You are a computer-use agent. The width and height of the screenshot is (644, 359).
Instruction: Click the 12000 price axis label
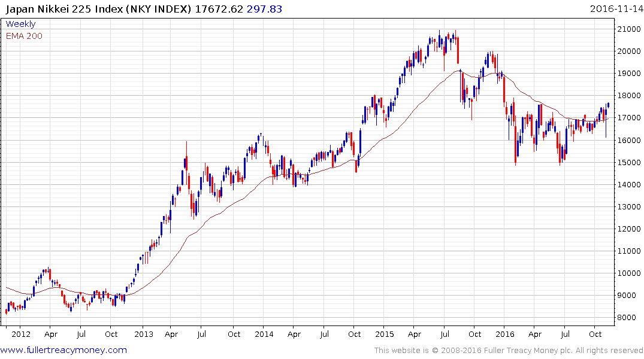[629, 229]
